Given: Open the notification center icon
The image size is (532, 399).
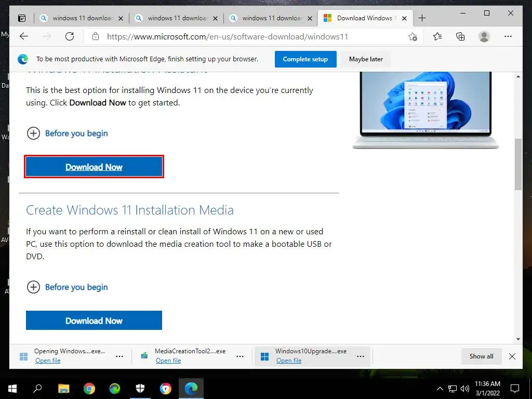Looking at the screenshot, I should coord(515,389).
